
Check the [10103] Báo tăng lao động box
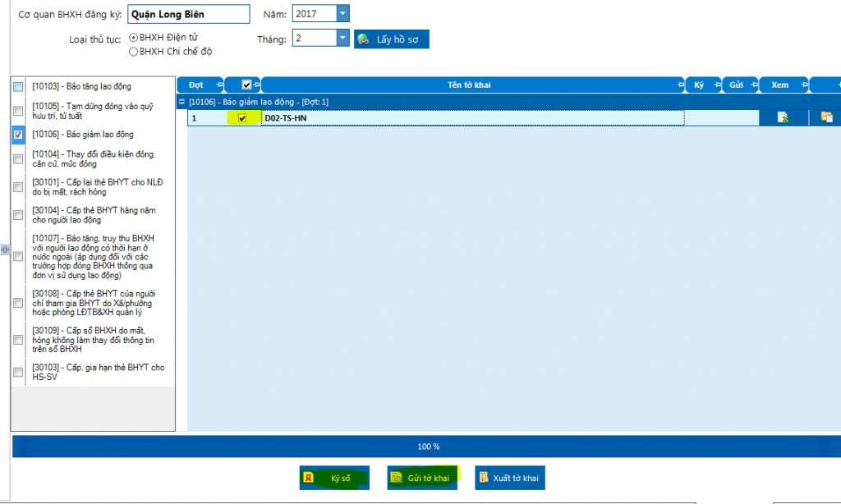tap(18, 86)
